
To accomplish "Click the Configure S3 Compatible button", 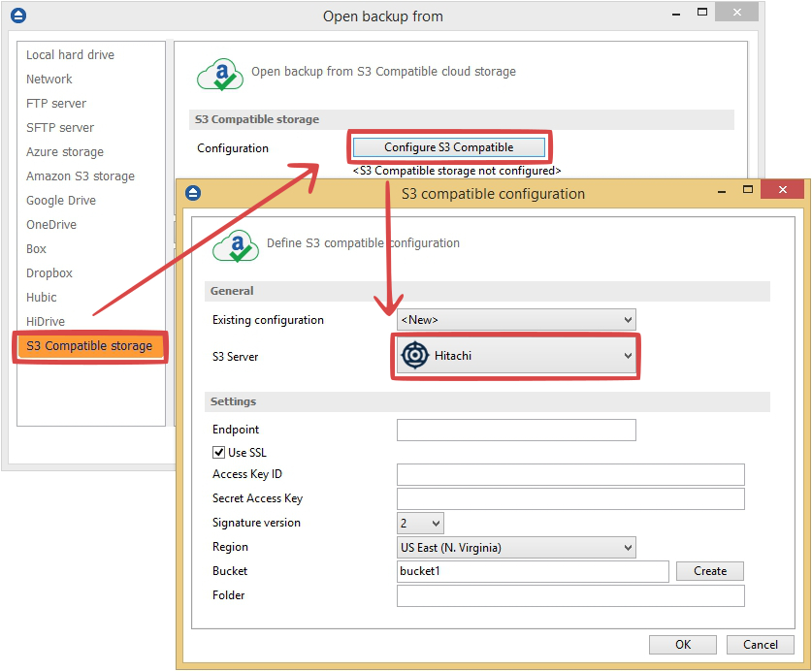I will click(448, 147).
